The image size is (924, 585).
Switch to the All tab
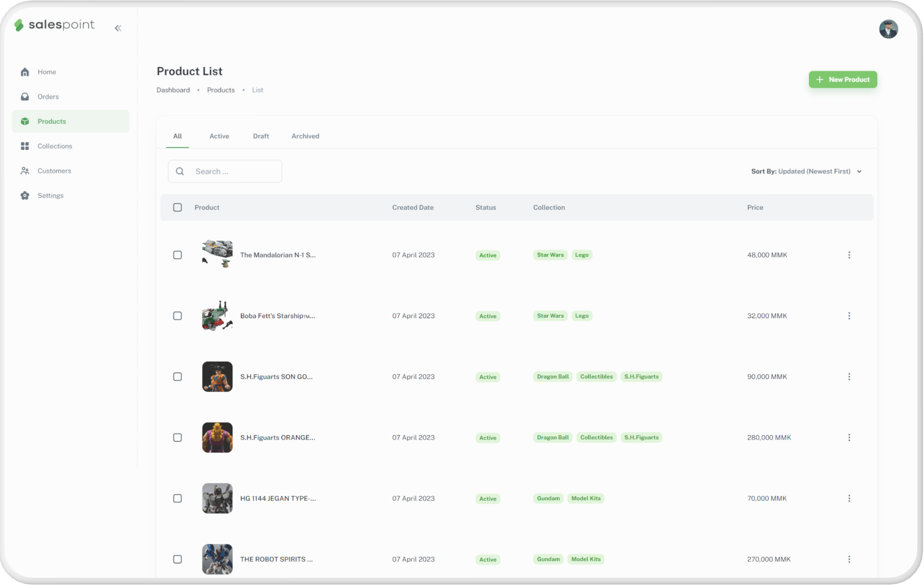(x=177, y=136)
